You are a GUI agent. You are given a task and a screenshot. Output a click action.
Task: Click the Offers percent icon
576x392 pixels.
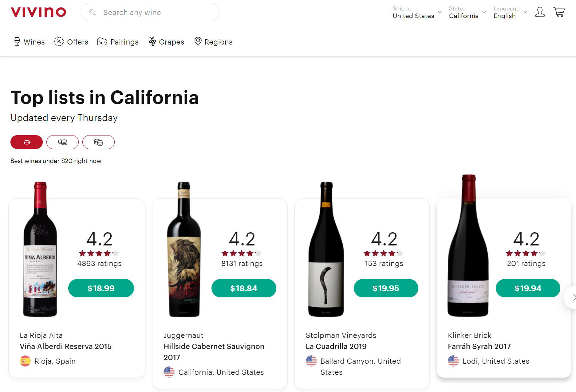58,41
